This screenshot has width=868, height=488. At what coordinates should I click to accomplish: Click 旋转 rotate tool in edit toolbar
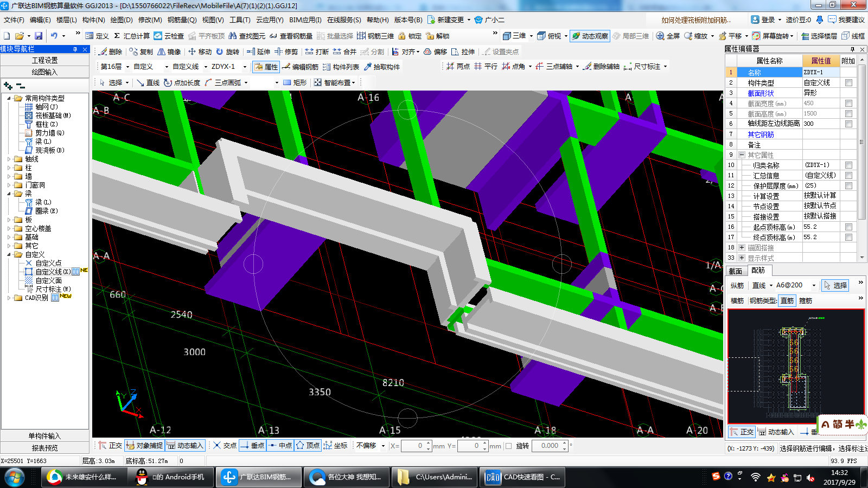click(x=227, y=52)
